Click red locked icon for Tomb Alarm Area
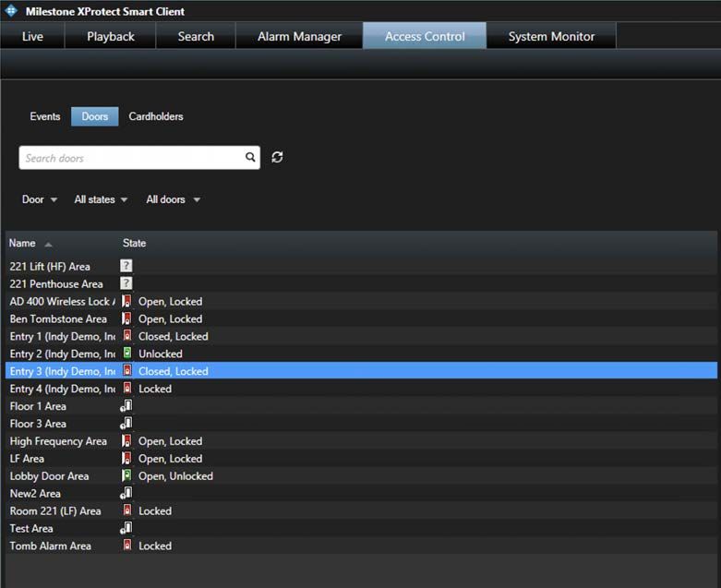The image size is (721, 588). (127, 546)
